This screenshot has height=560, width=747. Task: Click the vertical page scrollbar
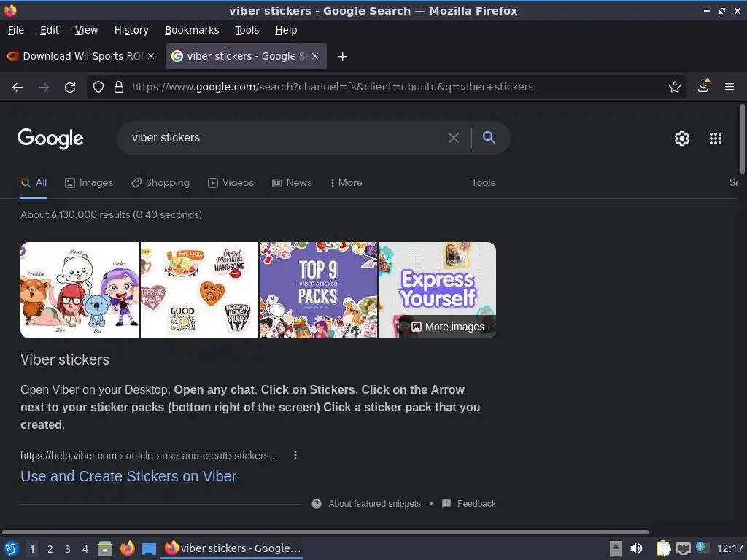(x=742, y=139)
